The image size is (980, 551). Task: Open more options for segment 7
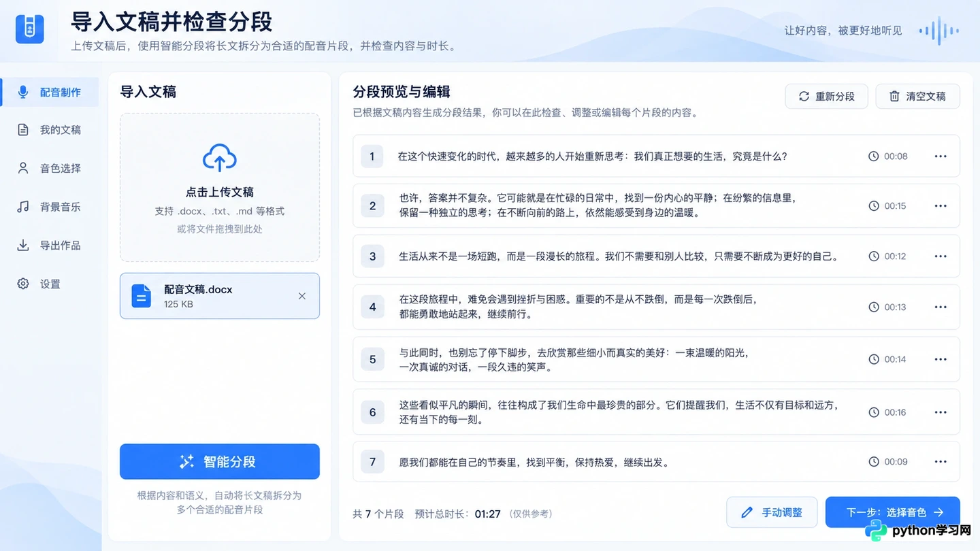click(x=941, y=462)
